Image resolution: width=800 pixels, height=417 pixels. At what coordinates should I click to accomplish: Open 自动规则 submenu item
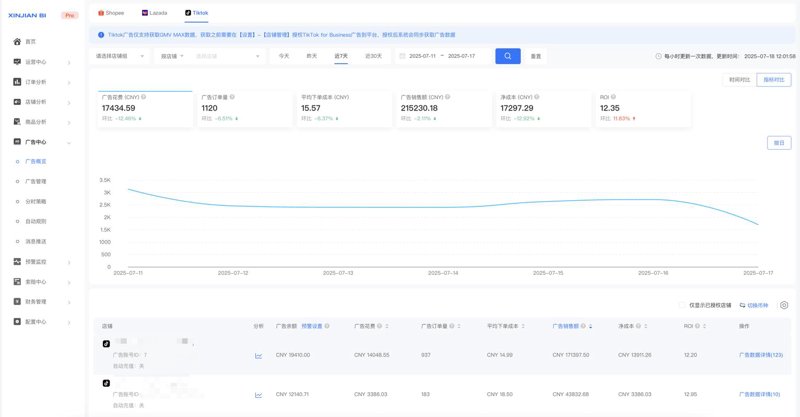[x=36, y=222]
